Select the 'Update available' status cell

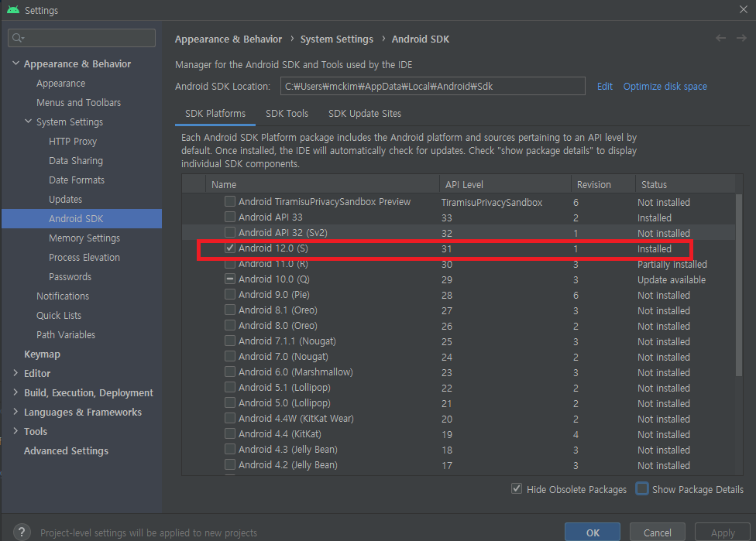point(671,279)
